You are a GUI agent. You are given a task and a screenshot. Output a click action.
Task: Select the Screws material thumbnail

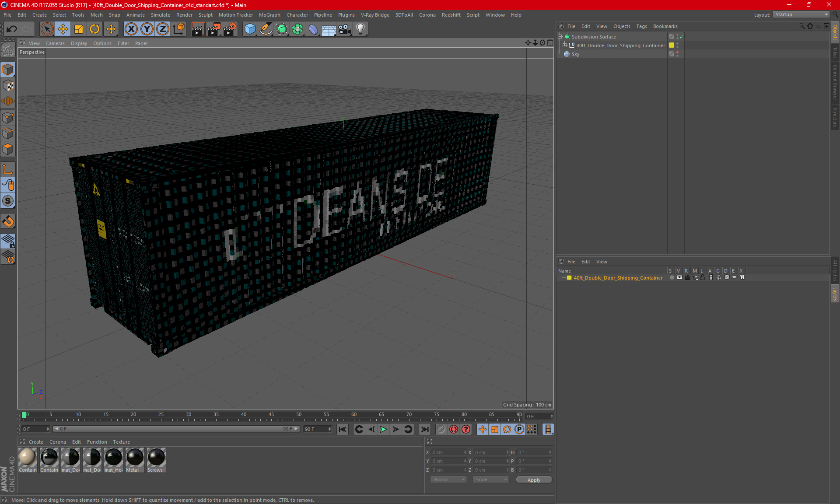tap(156, 460)
